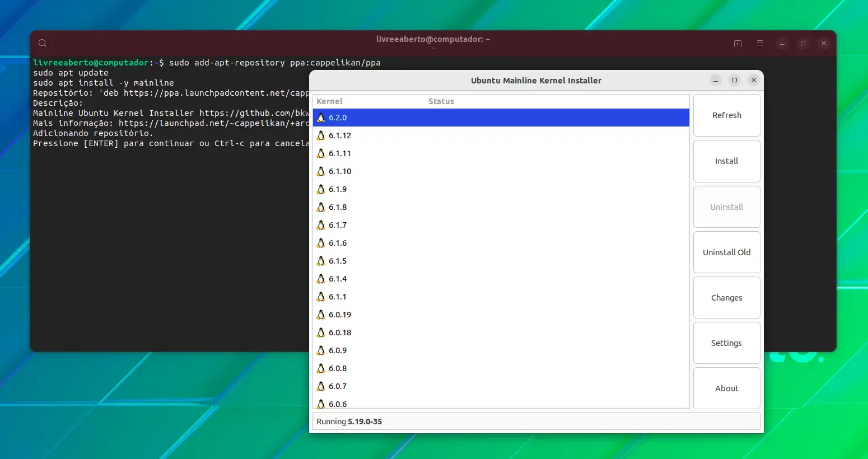Screen dimensions: 868x459
Task: Click 'sudo apt install -y mainline' terminal line
Action: [104, 83]
